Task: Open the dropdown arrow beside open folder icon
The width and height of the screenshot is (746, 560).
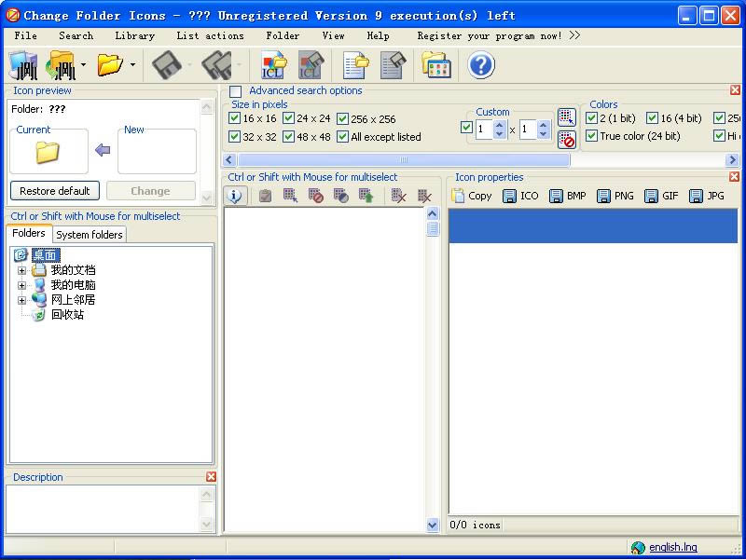Action: coord(132,64)
